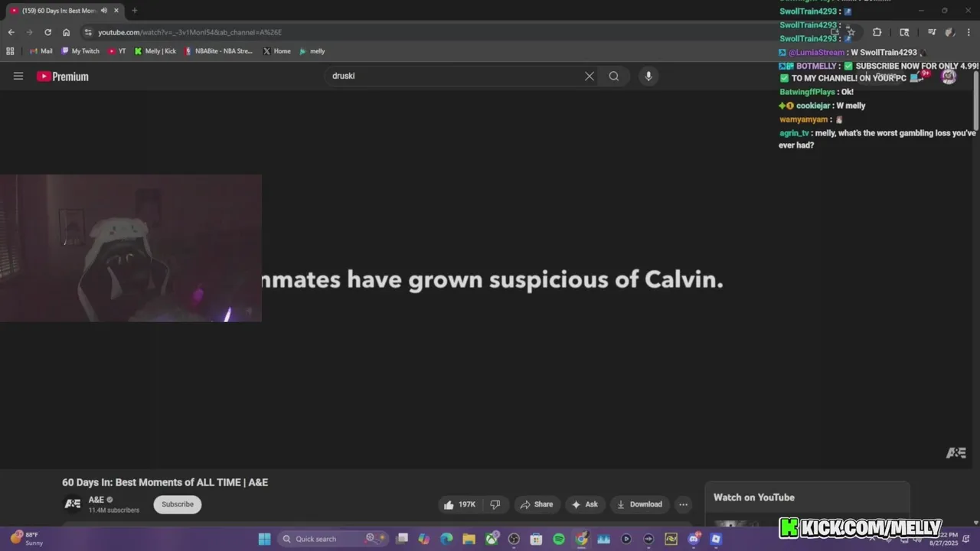Image resolution: width=980 pixels, height=551 pixels.
Task: View site information icon in the address bar
Action: pos(89,32)
